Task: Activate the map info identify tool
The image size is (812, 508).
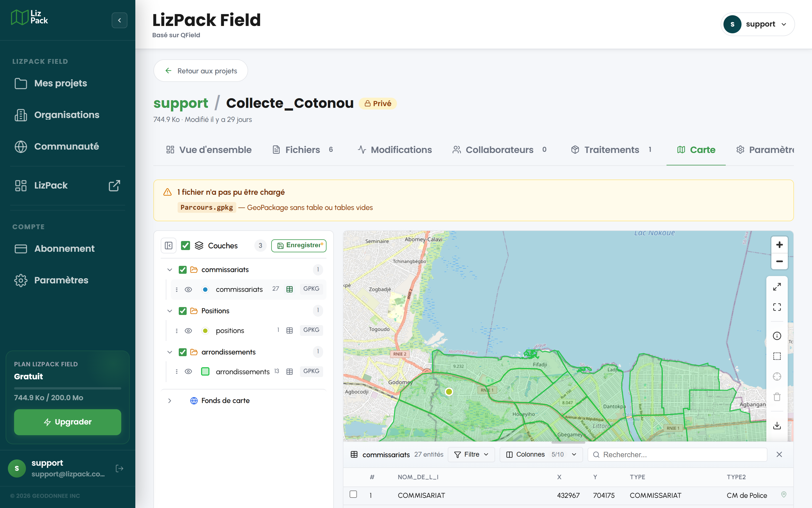Action: pyautogui.click(x=777, y=336)
